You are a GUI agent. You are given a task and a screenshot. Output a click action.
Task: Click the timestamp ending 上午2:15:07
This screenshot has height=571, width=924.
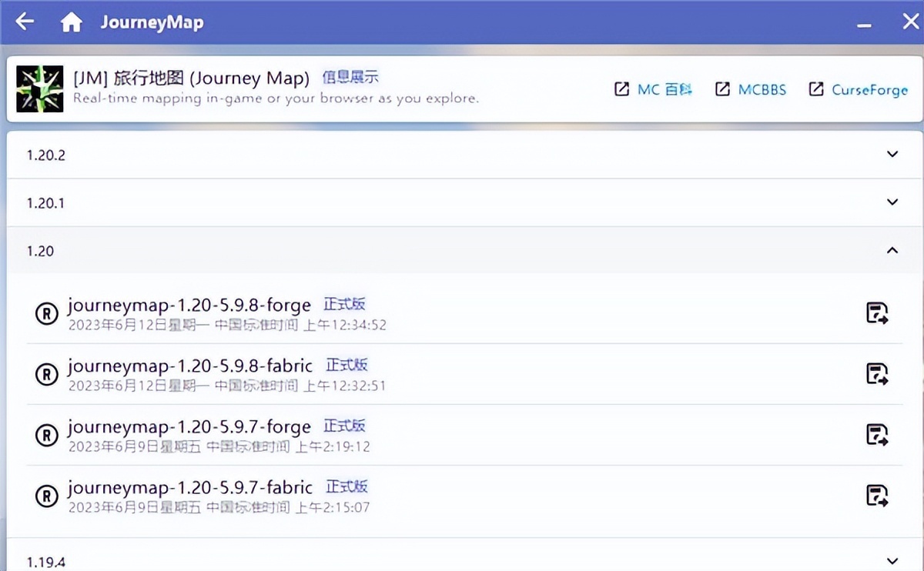[219, 507]
